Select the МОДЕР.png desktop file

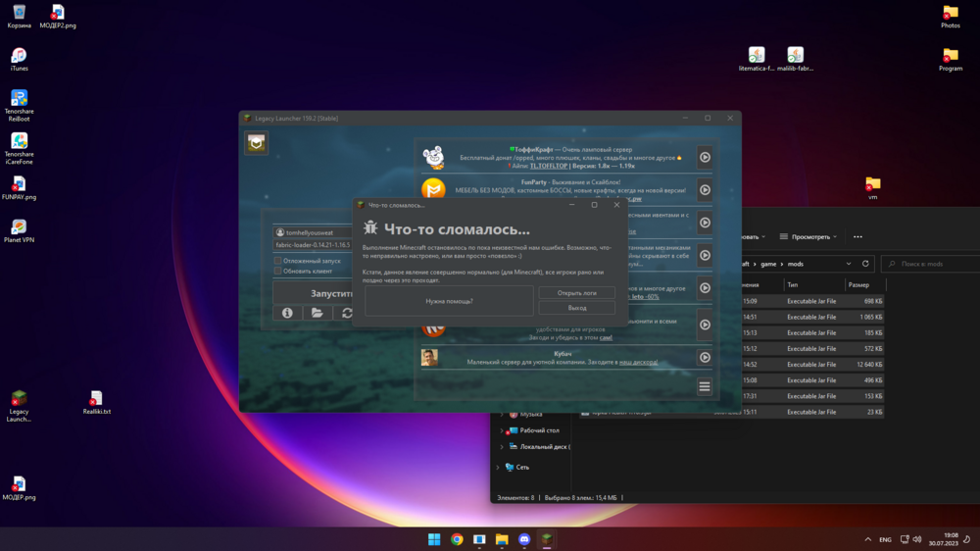point(19,488)
